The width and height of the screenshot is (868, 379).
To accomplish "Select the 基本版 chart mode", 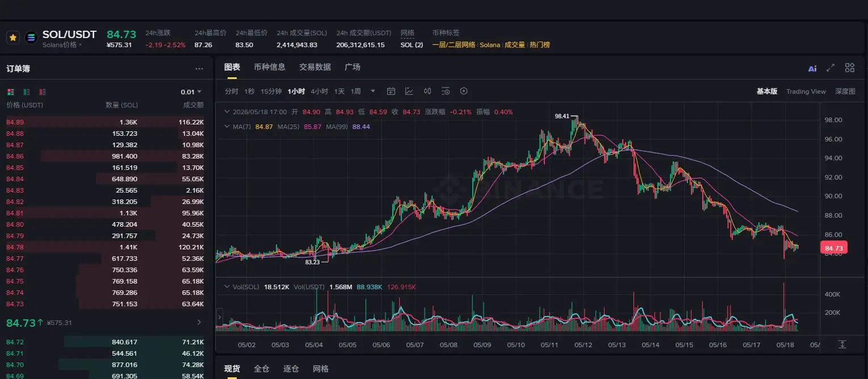I will 767,91.
